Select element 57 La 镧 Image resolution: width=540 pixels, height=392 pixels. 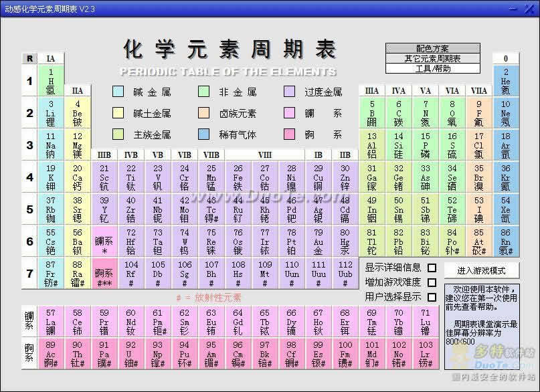[51, 322]
